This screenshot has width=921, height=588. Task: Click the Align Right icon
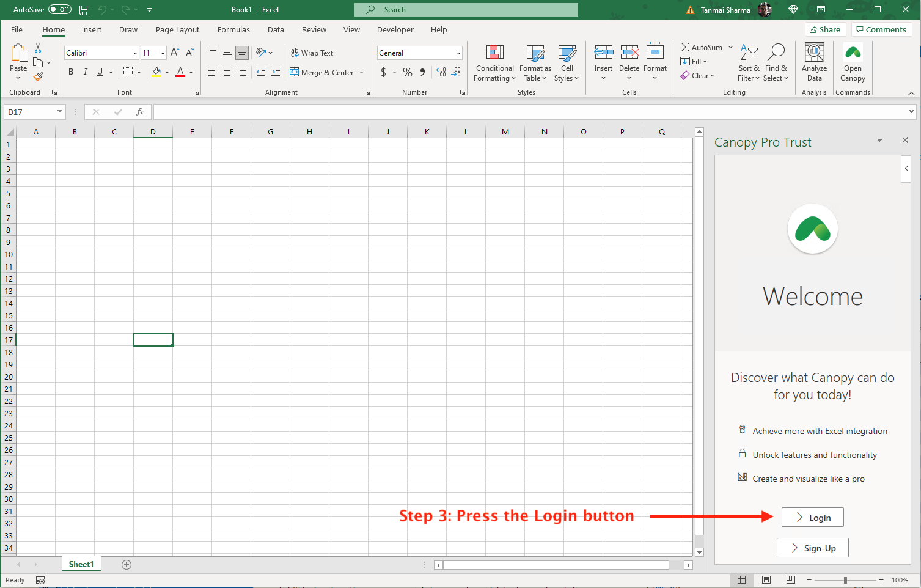pos(242,72)
